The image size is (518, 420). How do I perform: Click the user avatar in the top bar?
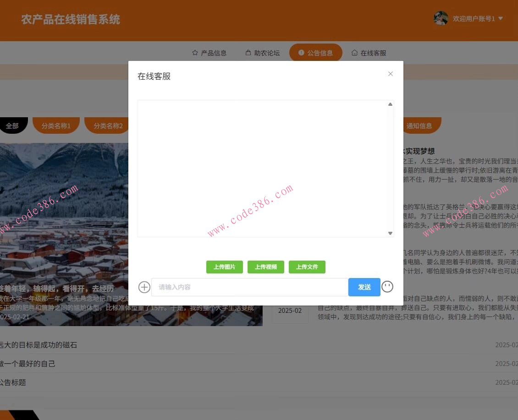point(441,18)
